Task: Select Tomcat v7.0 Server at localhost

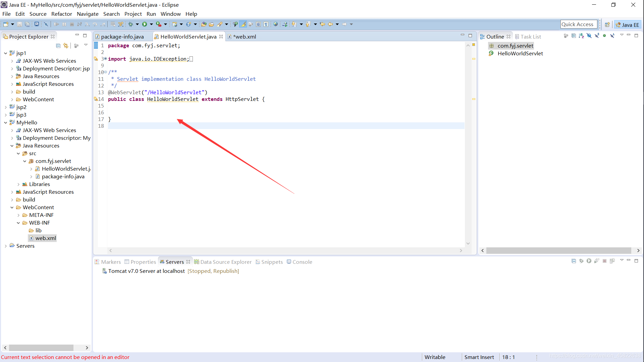Action: click(146, 271)
